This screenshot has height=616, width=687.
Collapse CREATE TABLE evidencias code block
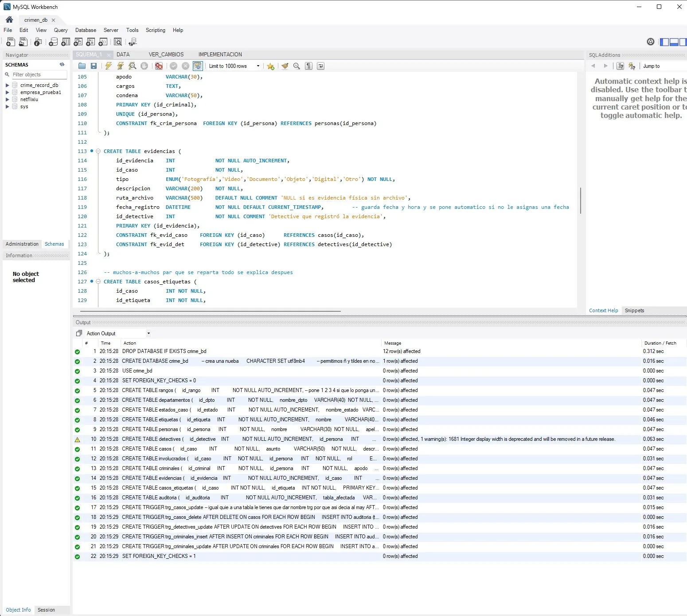pyautogui.click(x=98, y=151)
